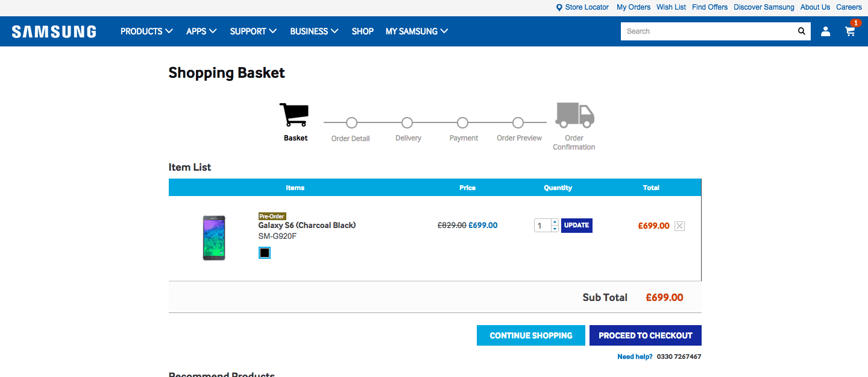Select the Charcoal Black color swatch

[265, 253]
